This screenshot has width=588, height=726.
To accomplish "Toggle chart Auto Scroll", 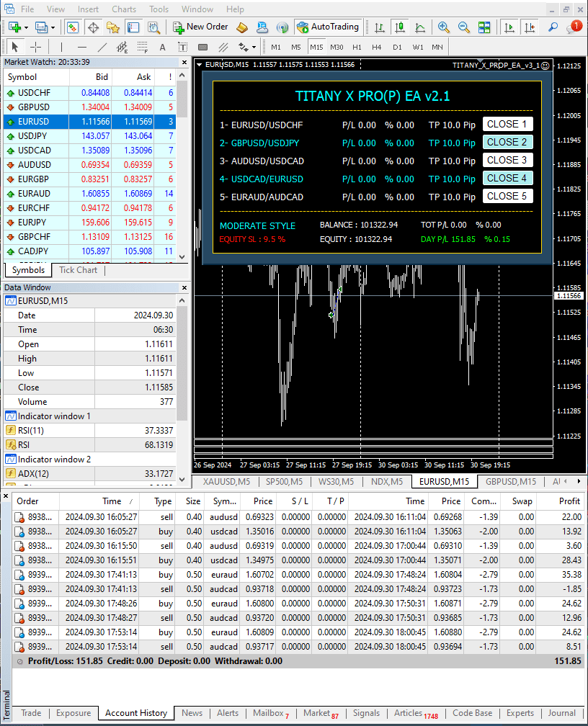I will (x=509, y=27).
